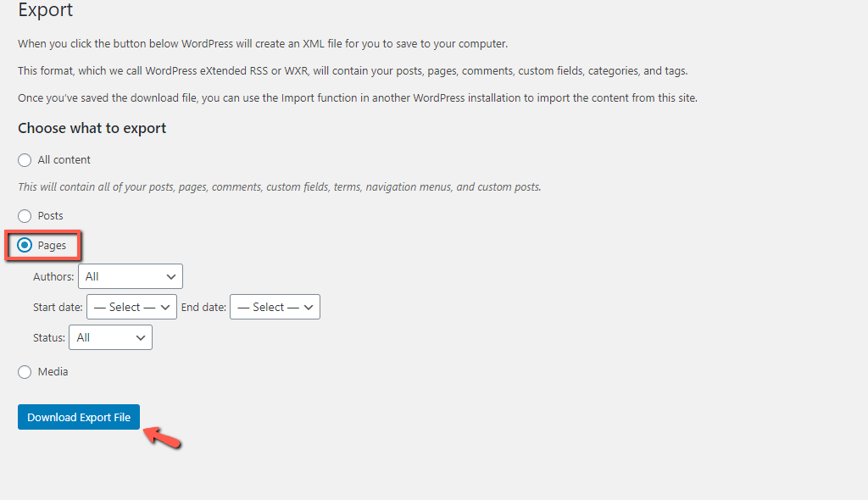Click the Download Export File button
The image size is (868, 500).
(79, 417)
